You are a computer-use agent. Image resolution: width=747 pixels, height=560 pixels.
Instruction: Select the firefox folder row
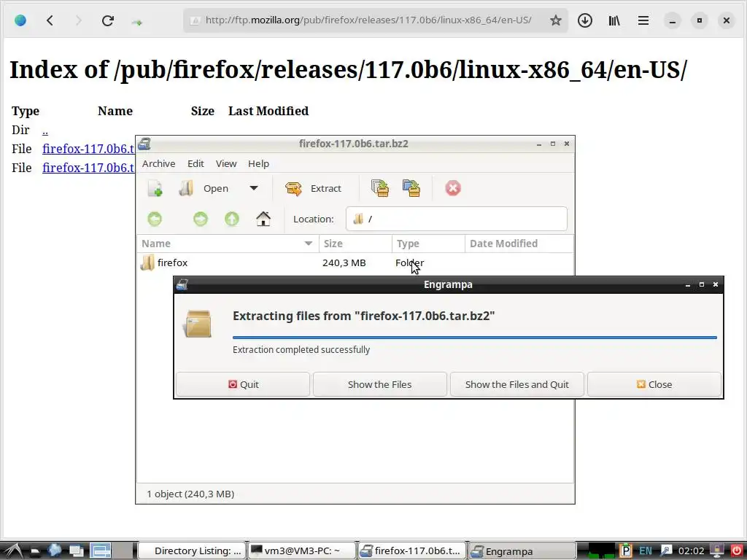[x=355, y=262]
